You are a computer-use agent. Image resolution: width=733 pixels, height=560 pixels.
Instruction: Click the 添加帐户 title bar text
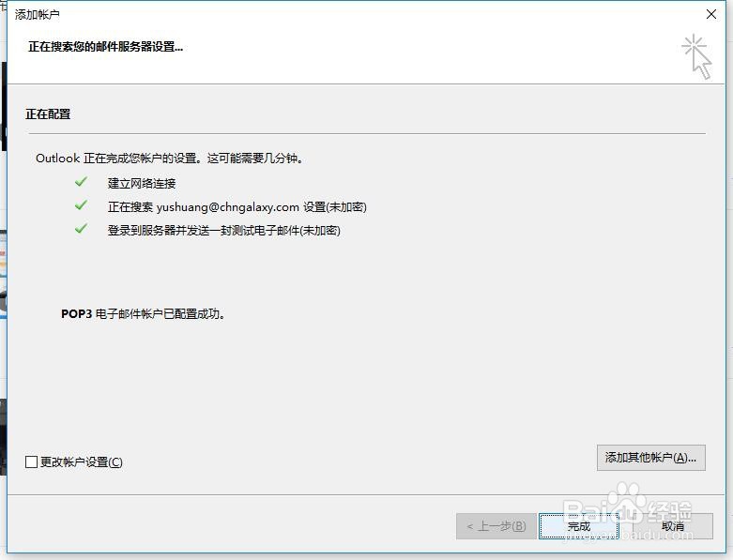coord(37,14)
